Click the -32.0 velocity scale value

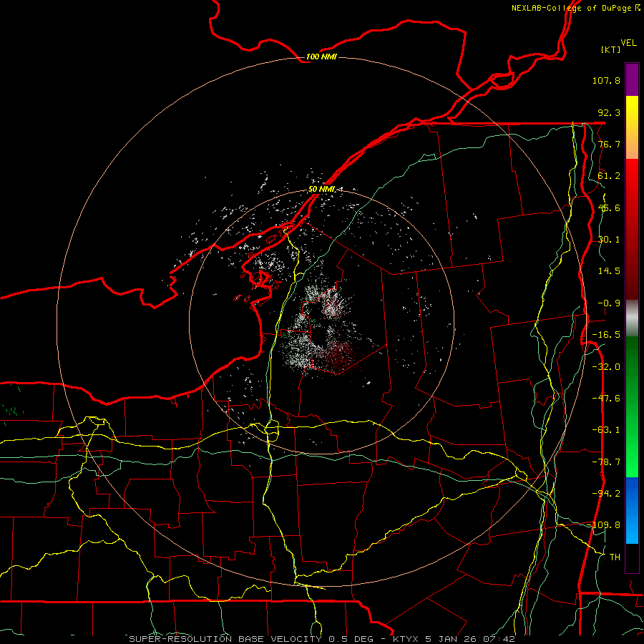606,367
